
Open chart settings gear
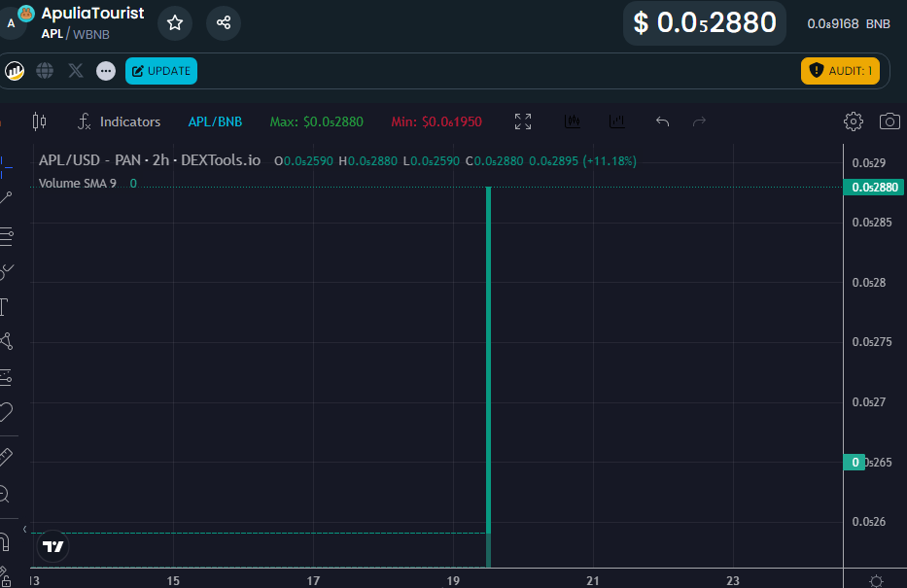click(854, 121)
